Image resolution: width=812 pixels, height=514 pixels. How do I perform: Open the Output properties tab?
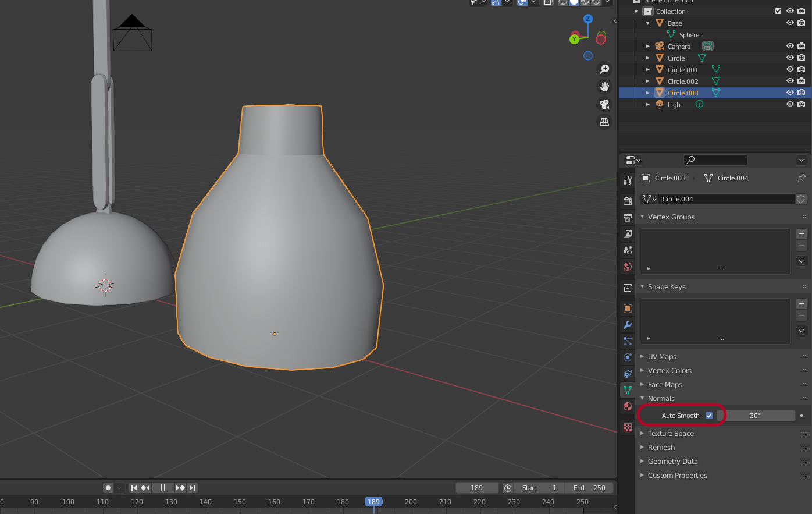[x=628, y=217]
